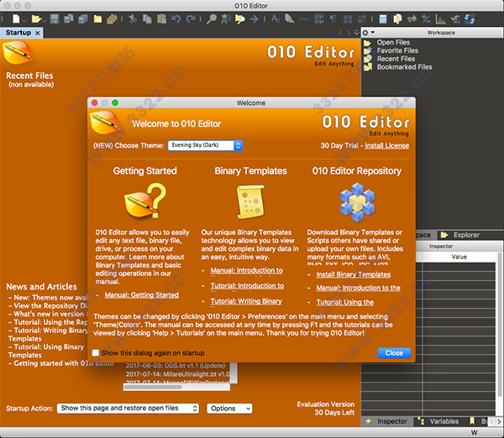
Task: Open the Choose Theme dropdown
Action: pyautogui.click(x=205, y=145)
